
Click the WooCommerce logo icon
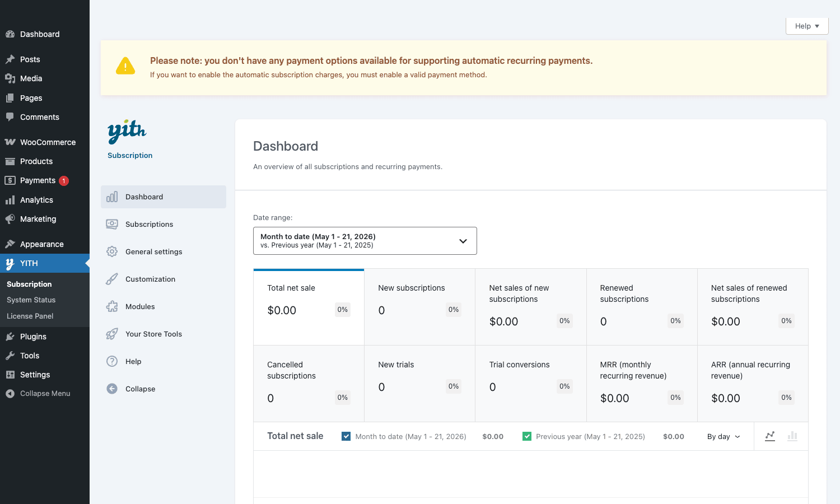pyautogui.click(x=10, y=142)
